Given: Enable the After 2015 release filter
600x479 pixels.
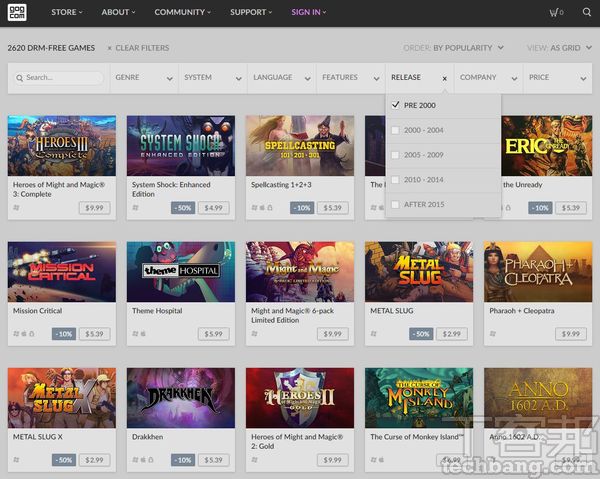Looking at the screenshot, I should (397, 204).
